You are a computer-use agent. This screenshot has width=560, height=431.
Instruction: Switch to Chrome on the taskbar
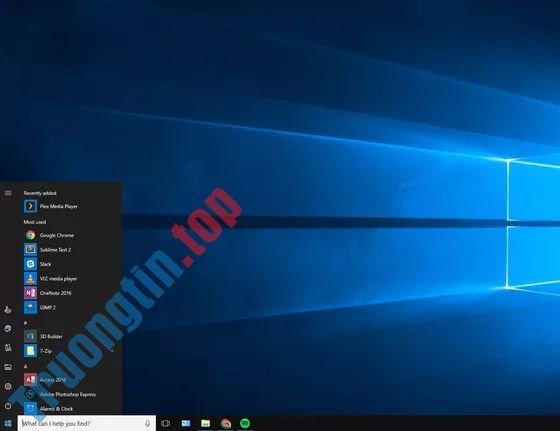pos(225,424)
